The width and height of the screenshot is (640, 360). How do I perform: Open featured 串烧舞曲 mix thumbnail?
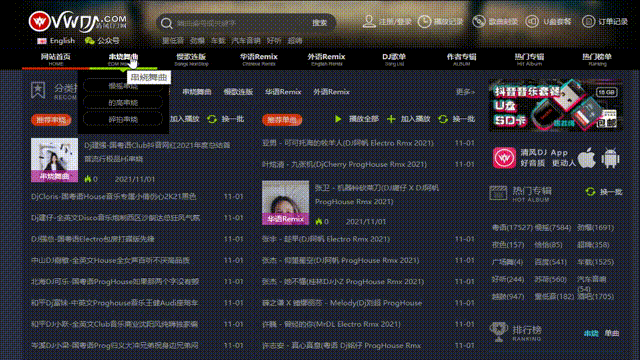(54, 160)
